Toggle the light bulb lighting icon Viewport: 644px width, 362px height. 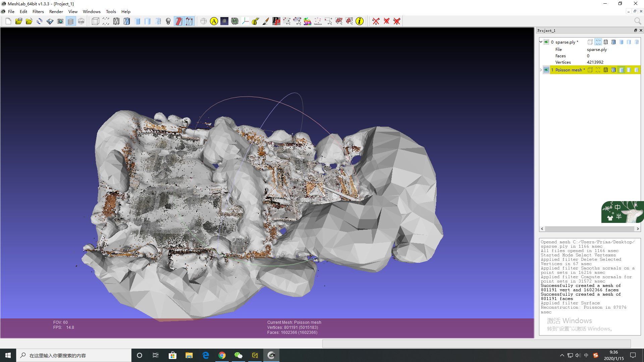click(168, 21)
